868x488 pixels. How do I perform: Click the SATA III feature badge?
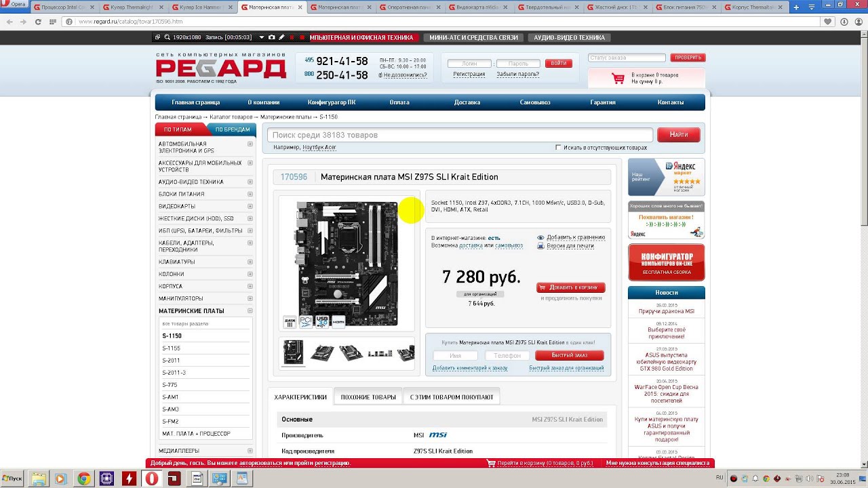(x=290, y=321)
